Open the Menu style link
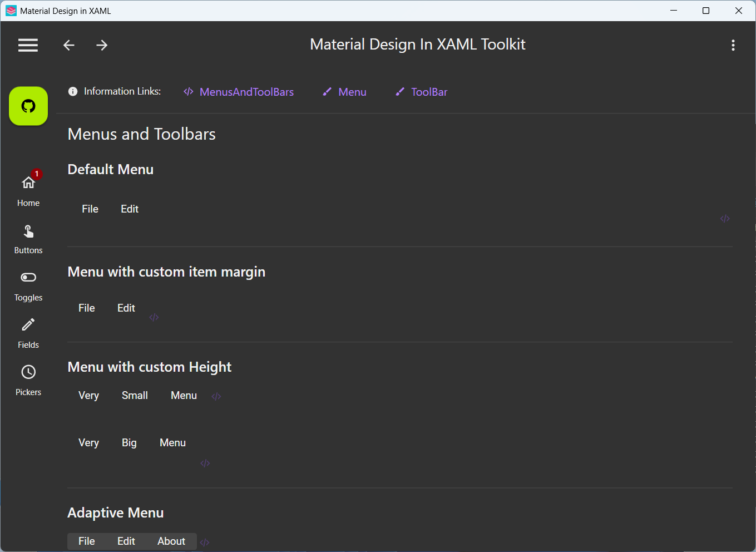This screenshot has height=552, width=756. coord(344,92)
